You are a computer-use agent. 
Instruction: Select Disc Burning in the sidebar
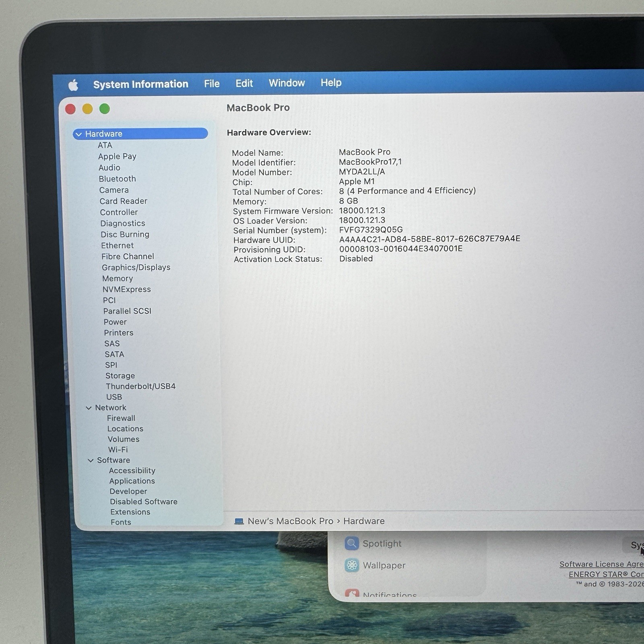[x=125, y=234]
